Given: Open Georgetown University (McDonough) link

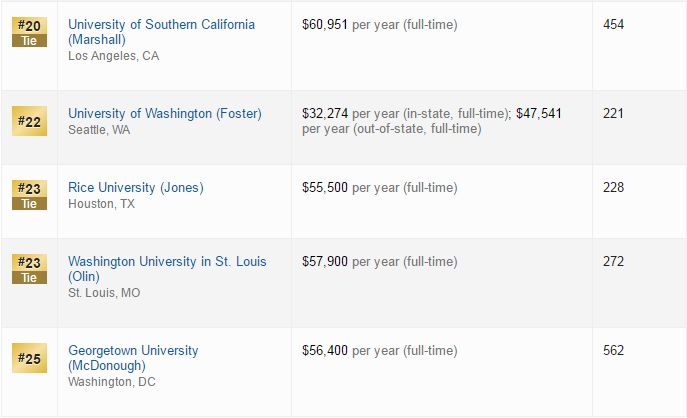Looking at the screenshot, I should 133,358.
